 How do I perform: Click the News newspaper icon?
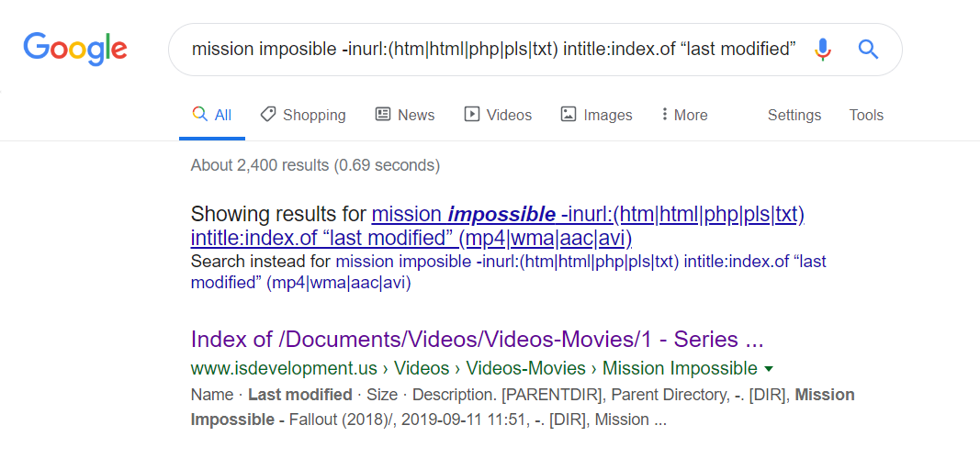point(383,115)
